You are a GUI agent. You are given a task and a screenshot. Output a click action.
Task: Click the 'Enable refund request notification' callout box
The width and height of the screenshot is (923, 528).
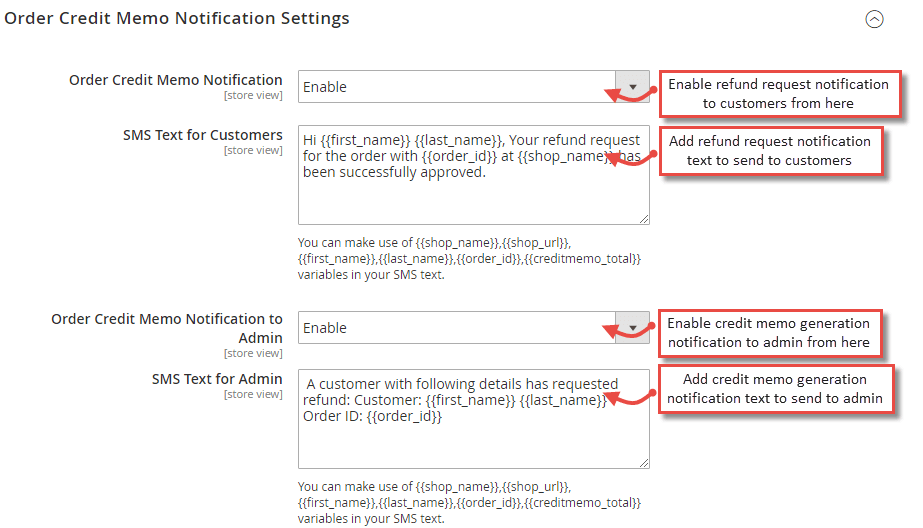[778, 94]
